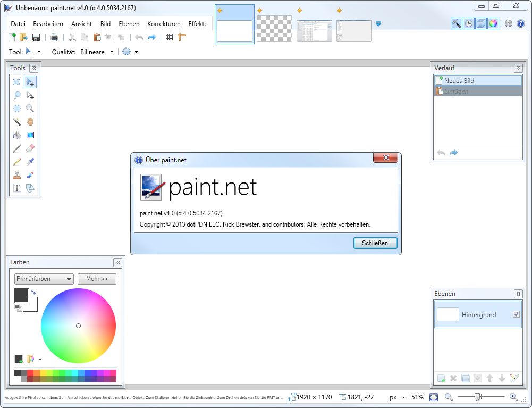The width and height of the screenshot is (532, 408).
Task: Click the add new layer button
Action: 441,378
